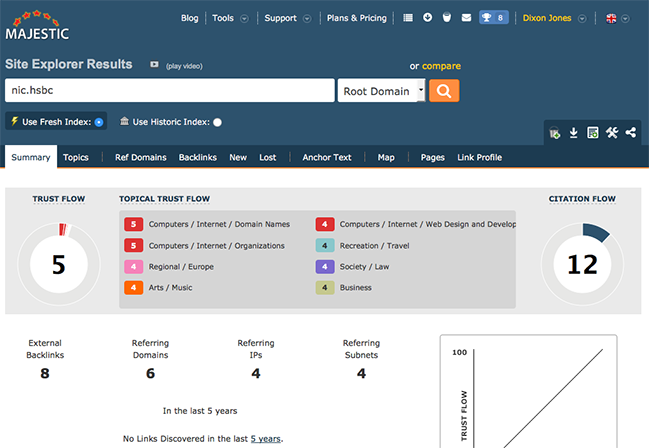Switch to the Backlinks tab

click(x=198, y=157)
